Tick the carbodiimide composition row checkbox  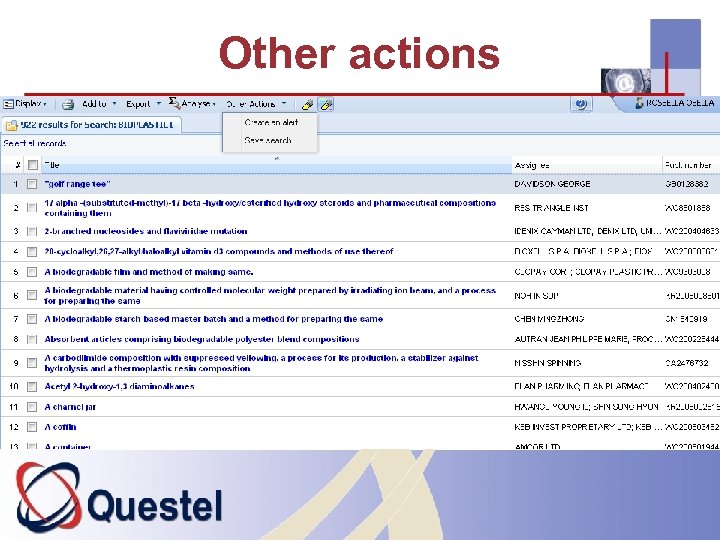point(32,363)
